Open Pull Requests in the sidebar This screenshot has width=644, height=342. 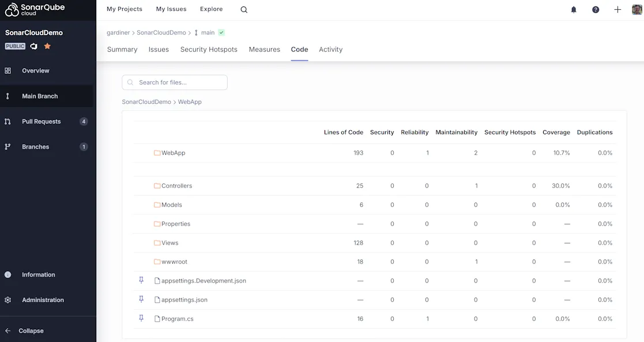click(40, 121)
